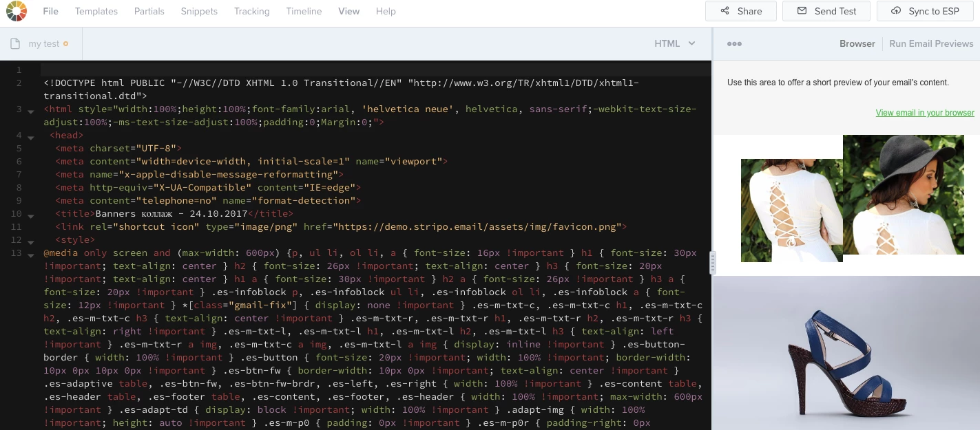Click the three-dots options icon
The width and height of the screenshot is (980, 430).
point(734,44)
